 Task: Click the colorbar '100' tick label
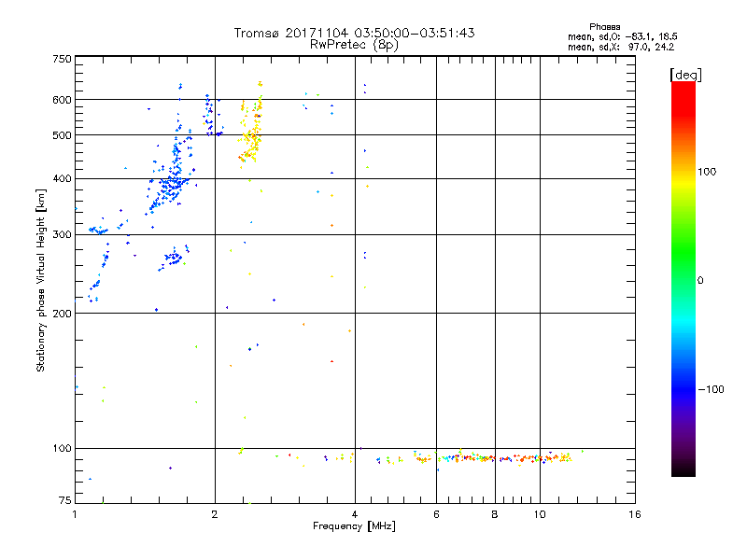click(x=707, y=172)
